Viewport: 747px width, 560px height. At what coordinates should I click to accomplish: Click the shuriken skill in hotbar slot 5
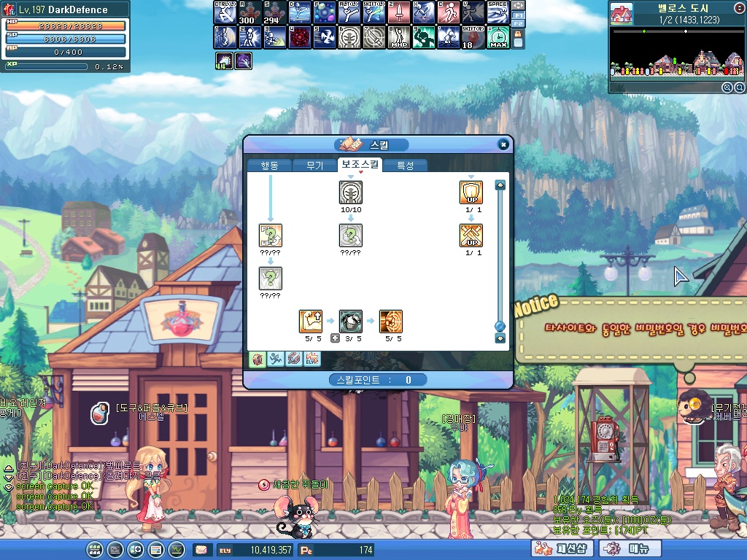325,37
